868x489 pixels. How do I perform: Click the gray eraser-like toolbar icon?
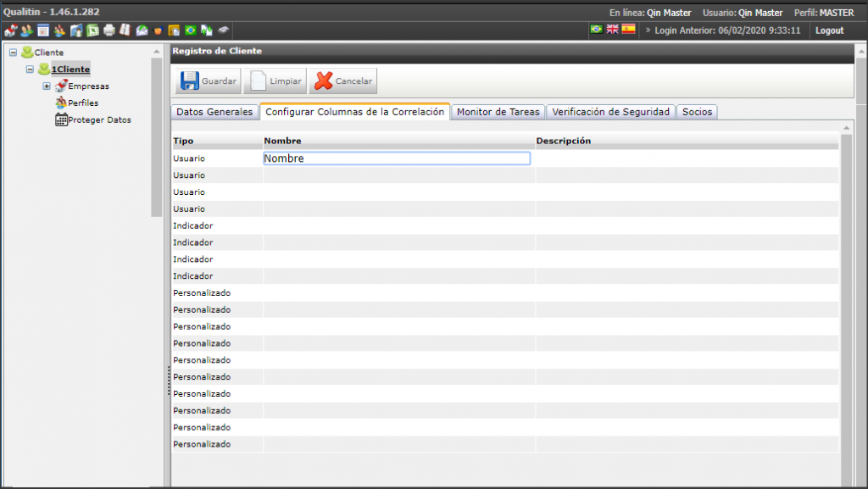pyautogui.click(x=223, y=30)
